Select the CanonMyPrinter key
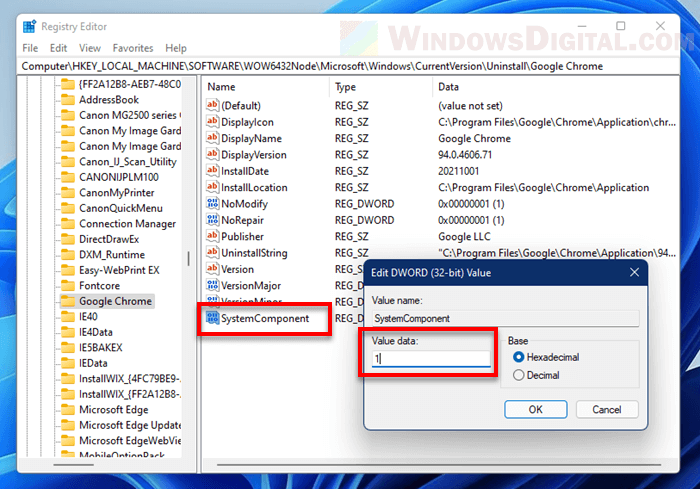The image size is (700, 489). click(117, 192)
